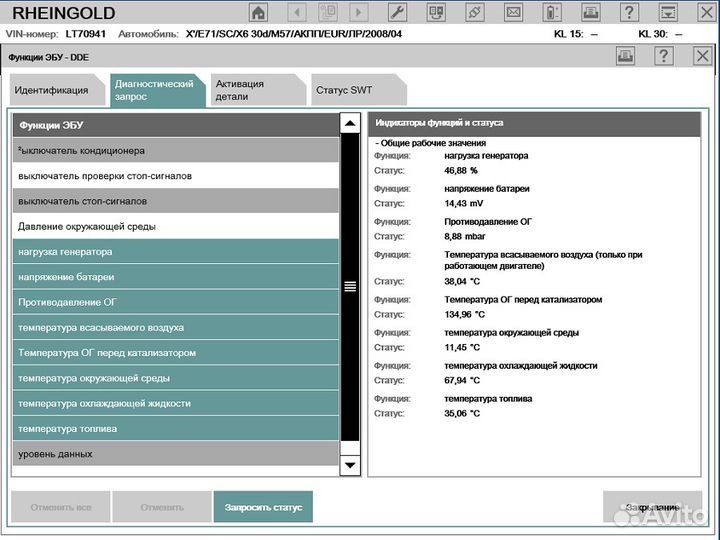Click the 35,06 °C fuel temperature value
Viewport: 720px width, 540px height.
[462, 414]
